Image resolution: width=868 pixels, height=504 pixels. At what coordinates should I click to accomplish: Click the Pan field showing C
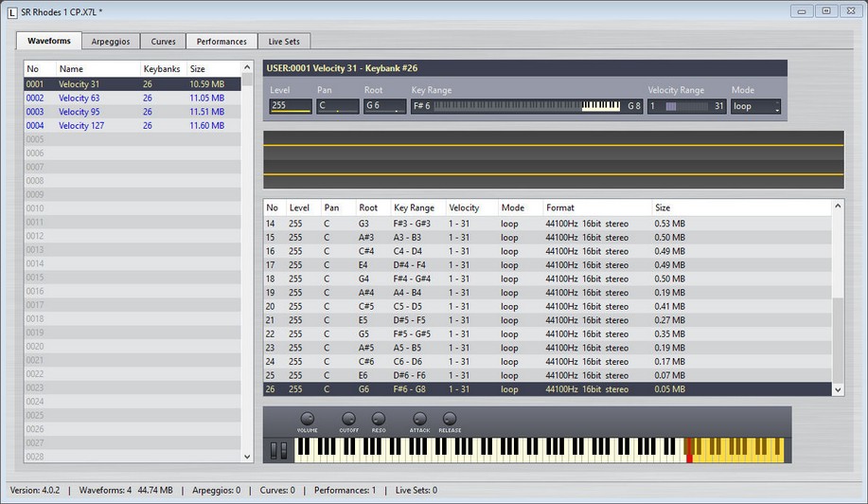338,106
